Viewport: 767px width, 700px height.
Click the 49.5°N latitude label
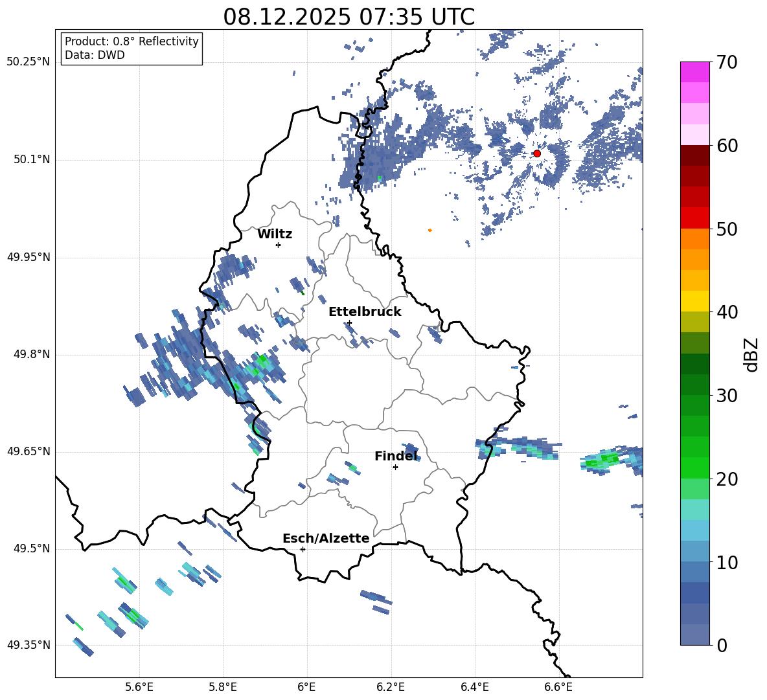[32, 548]
